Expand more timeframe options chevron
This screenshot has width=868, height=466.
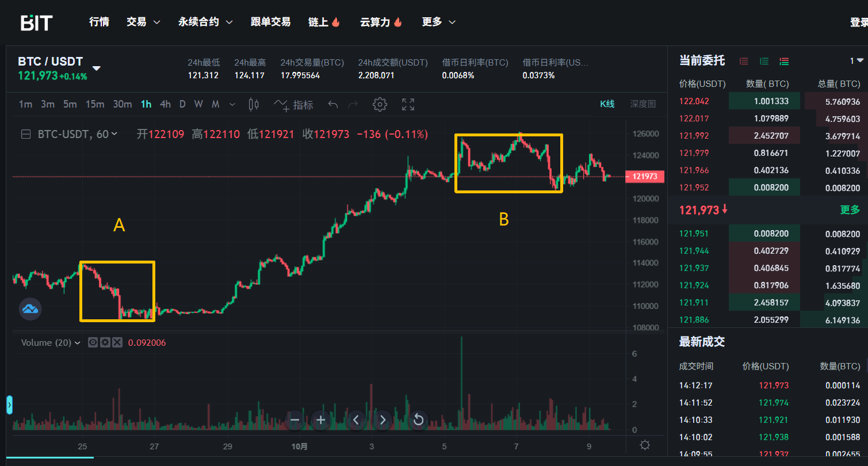pyautogui.click(x=232, y=105)
